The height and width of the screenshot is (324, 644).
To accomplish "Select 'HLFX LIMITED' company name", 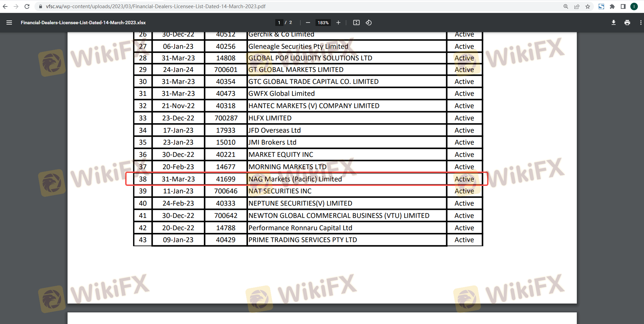I will 270,118.
